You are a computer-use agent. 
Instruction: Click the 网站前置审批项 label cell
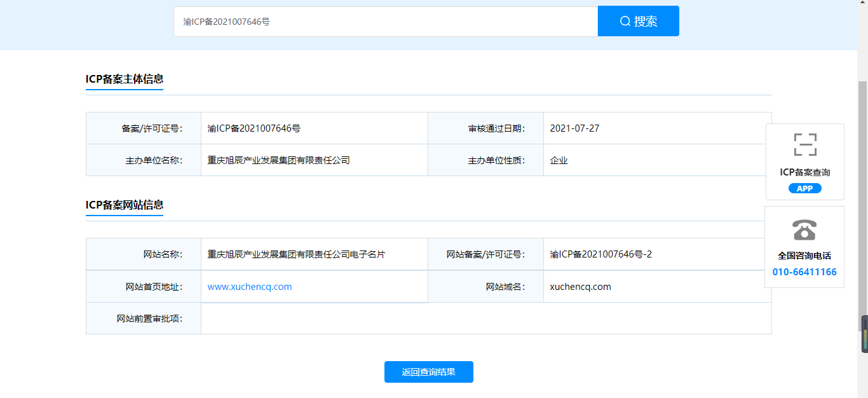tap(144, 319)
